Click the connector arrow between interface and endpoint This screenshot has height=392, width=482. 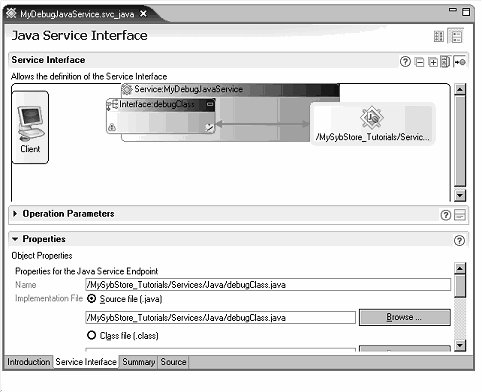(x=262, y=124)
